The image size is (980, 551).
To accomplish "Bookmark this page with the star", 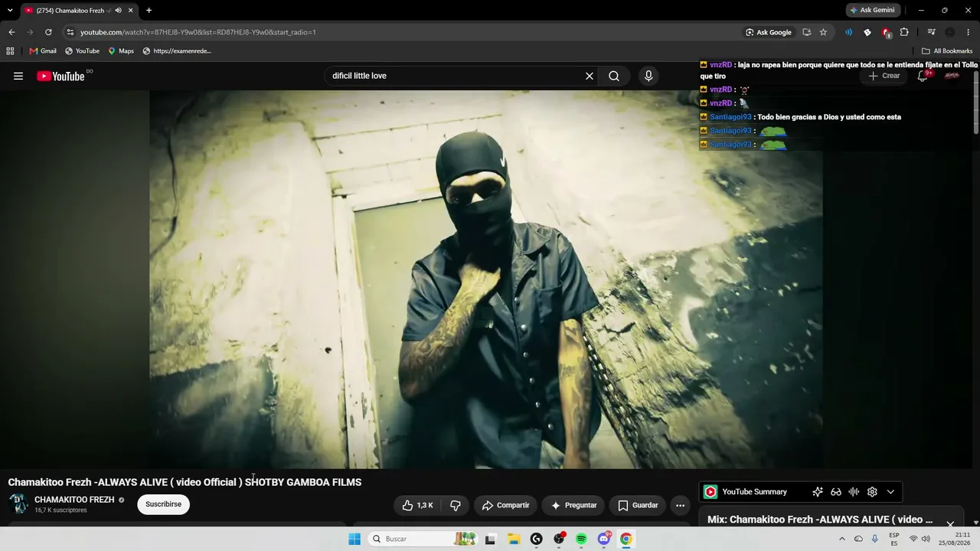I will click(823, 32).
